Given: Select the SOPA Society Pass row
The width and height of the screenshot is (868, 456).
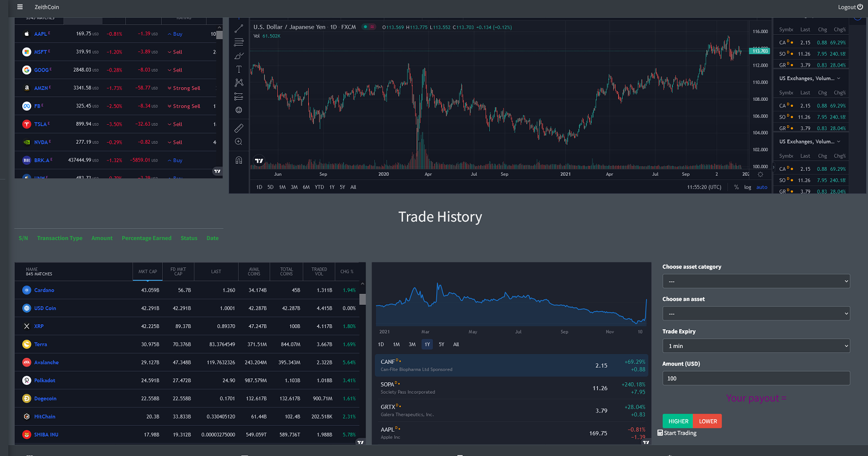Looking at the screenshot, I should [512, 388].
